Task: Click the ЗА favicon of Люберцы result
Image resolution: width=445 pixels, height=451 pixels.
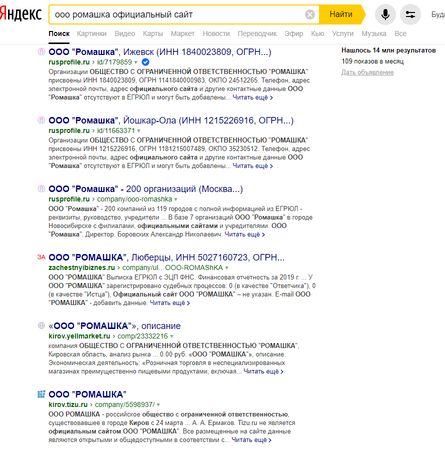Action: [41, 257]
